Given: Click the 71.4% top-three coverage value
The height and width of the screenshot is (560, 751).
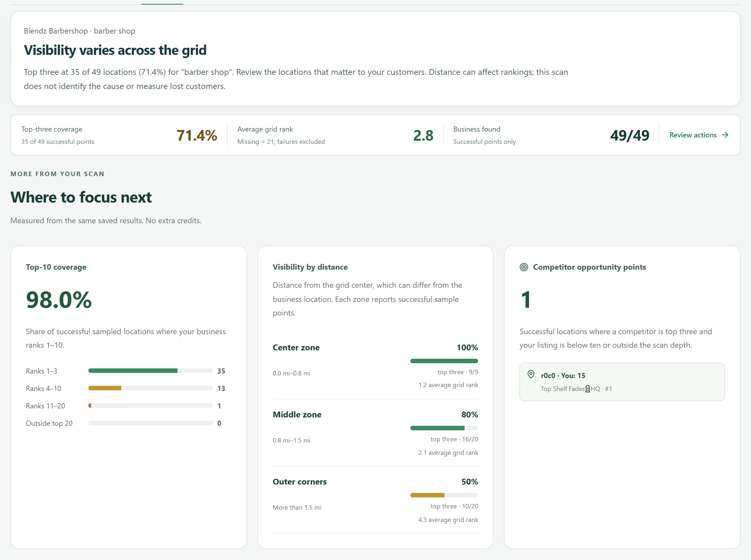Looking at the screenshot, I should pyautogui.click(x=197, y=135).
